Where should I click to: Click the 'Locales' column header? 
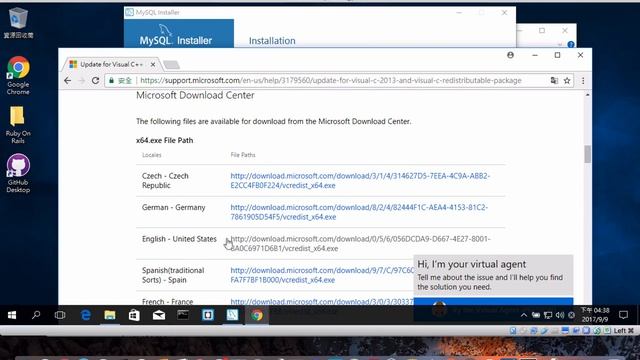point(152,155)
